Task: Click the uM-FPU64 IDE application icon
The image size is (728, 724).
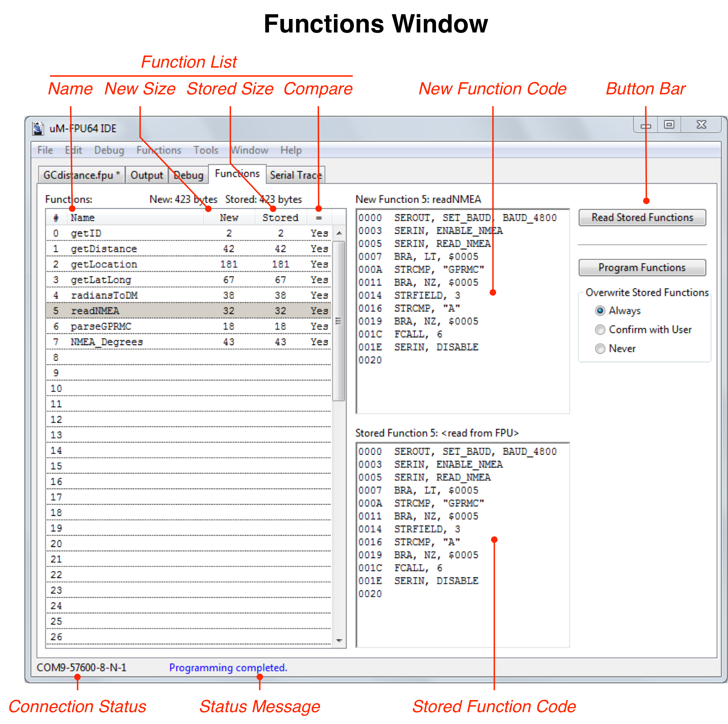Action: coord(38,128)
